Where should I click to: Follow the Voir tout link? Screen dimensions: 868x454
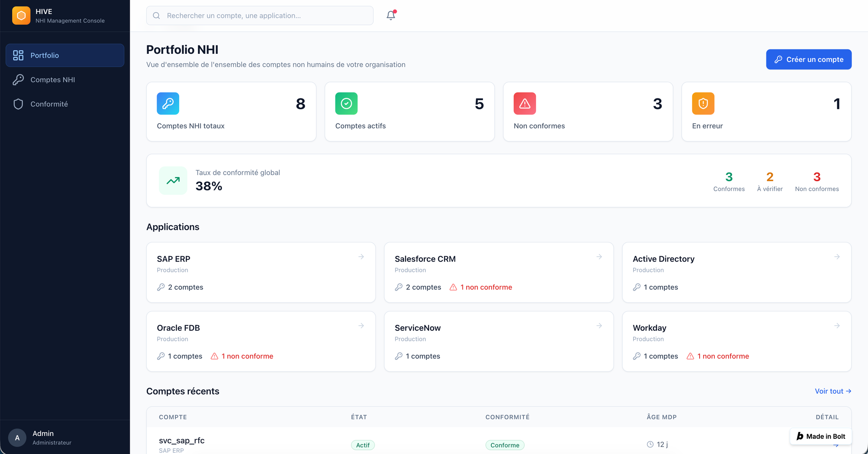pyautogui.click(x=833, y=391)
